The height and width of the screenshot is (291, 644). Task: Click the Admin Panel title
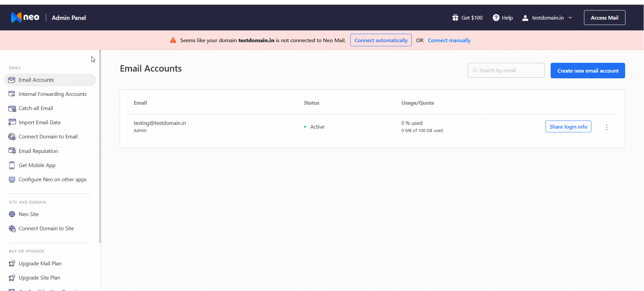coord(69,18)
